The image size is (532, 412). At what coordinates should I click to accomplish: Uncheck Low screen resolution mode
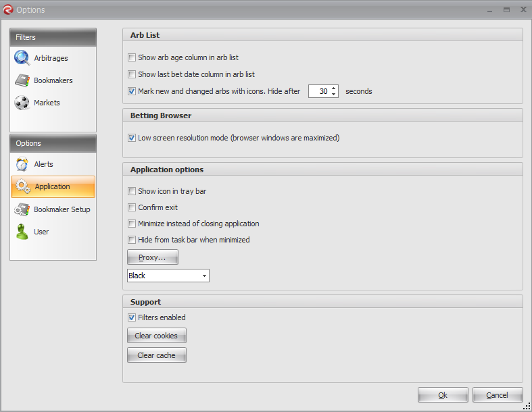132,138
